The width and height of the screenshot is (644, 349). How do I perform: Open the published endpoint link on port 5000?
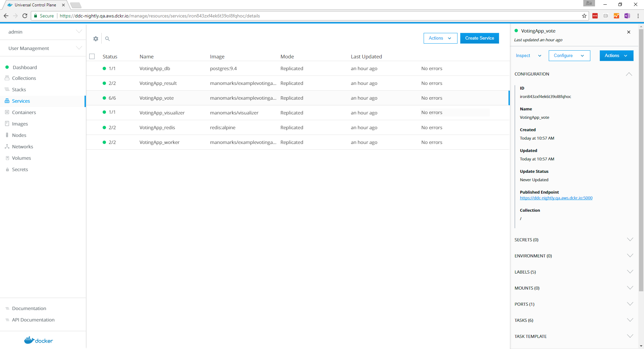pyautogui.click(x=556, y=198)
